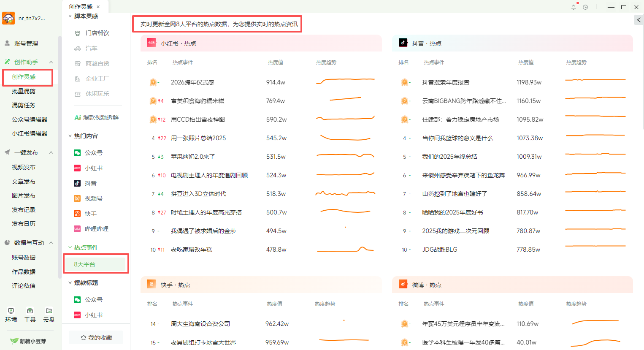Open hot event 用CCD拍出雪夜神图
The image size is (644, 350).
[x=198, y=119]
